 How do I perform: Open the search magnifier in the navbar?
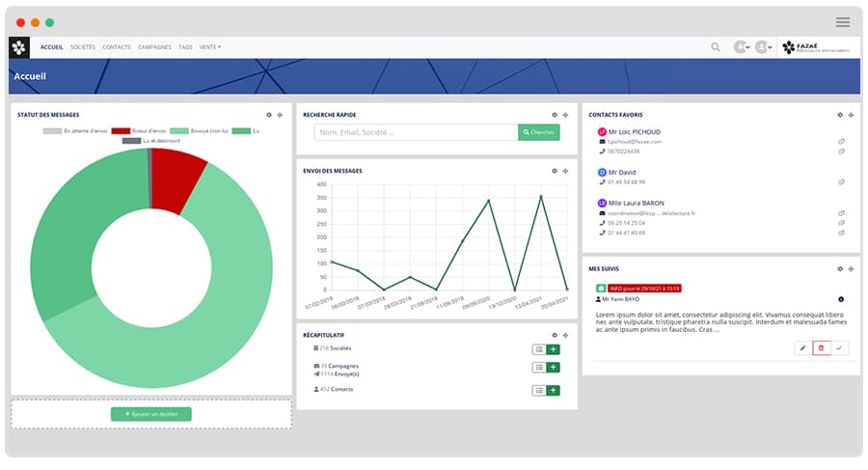tap(716, 47)
